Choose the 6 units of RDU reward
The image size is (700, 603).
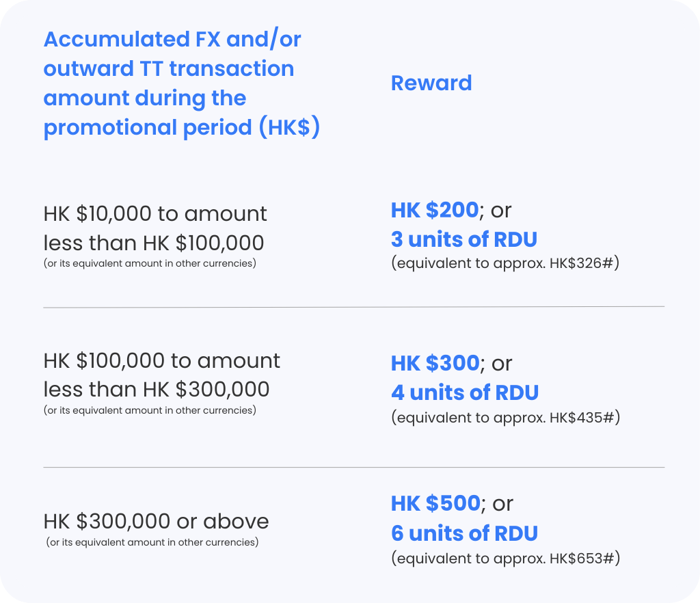[x=464, y=533]
